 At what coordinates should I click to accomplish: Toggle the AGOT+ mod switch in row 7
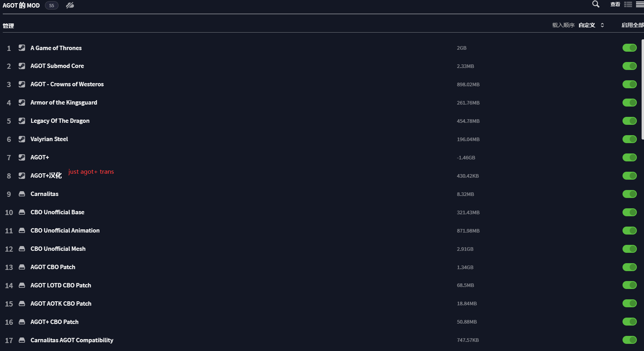[x=630, y=157]
